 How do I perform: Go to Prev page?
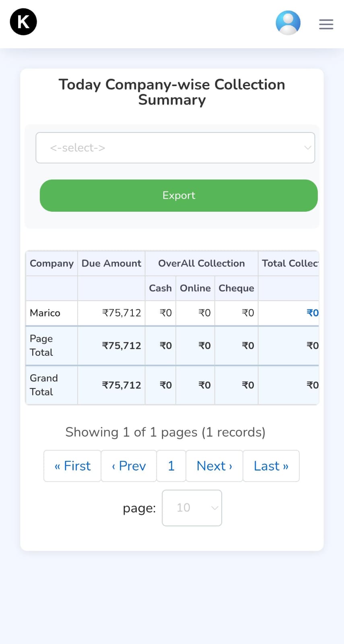tap(129, 466)
